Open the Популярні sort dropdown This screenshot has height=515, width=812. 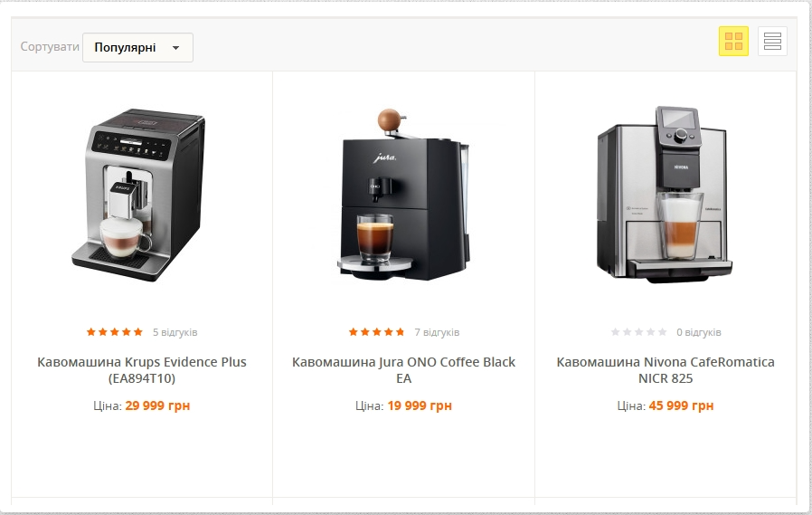coord(137,48)
